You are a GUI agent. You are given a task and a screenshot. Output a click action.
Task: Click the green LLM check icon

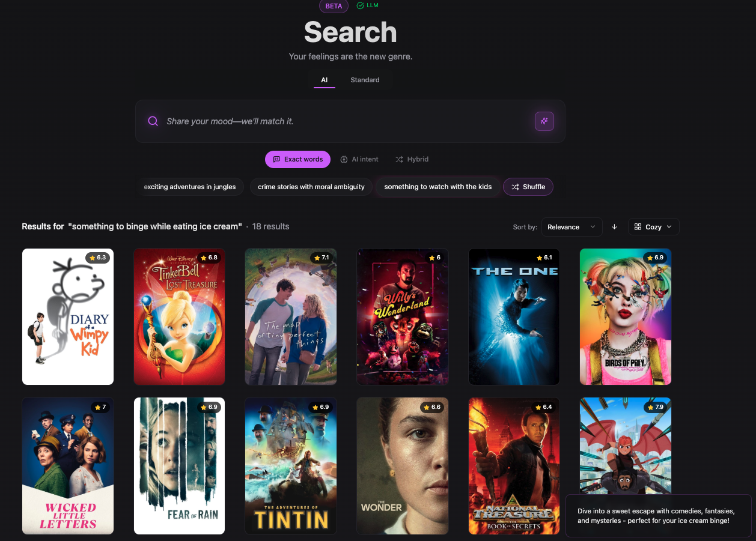(359, 6)
